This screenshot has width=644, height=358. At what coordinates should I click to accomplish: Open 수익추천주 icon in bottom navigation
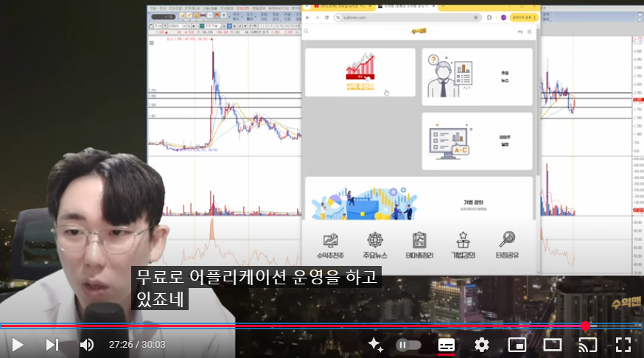(x=330, y=245)
